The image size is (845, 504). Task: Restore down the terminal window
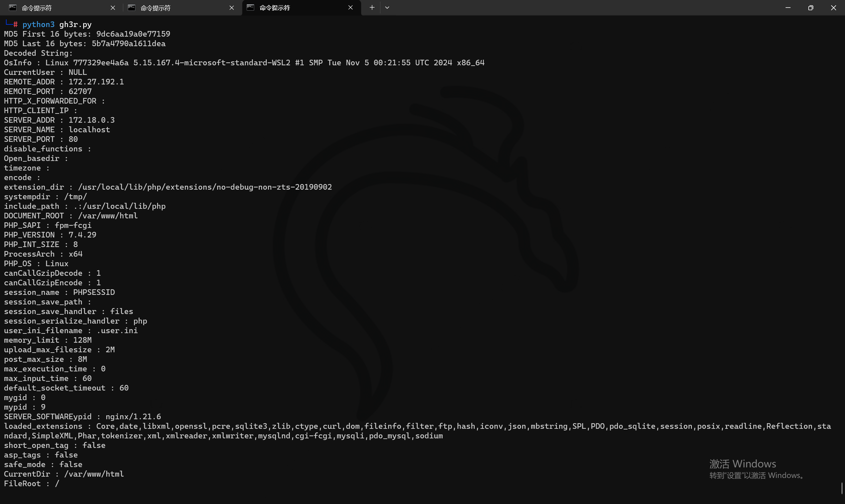(810, 8)
